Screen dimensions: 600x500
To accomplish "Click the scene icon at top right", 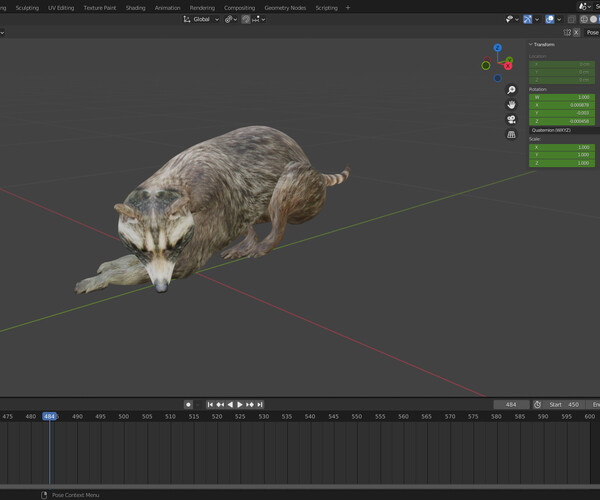I will tap(583, 7).
